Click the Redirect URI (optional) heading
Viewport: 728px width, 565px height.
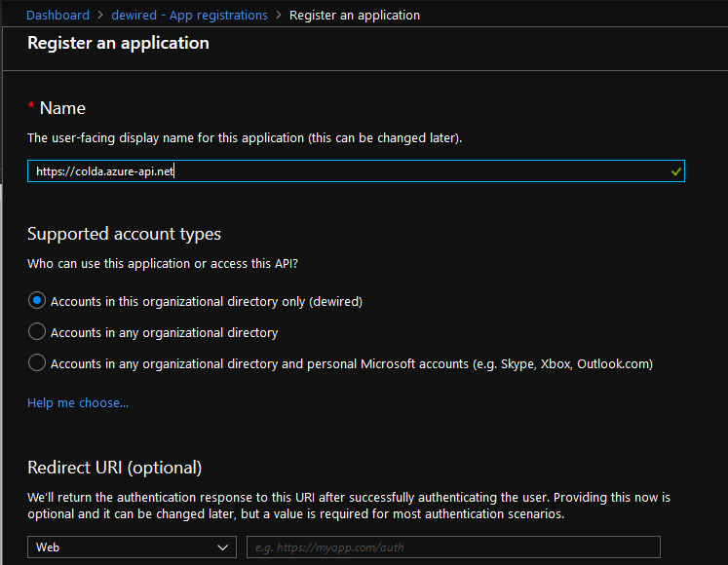pos(114,467)
